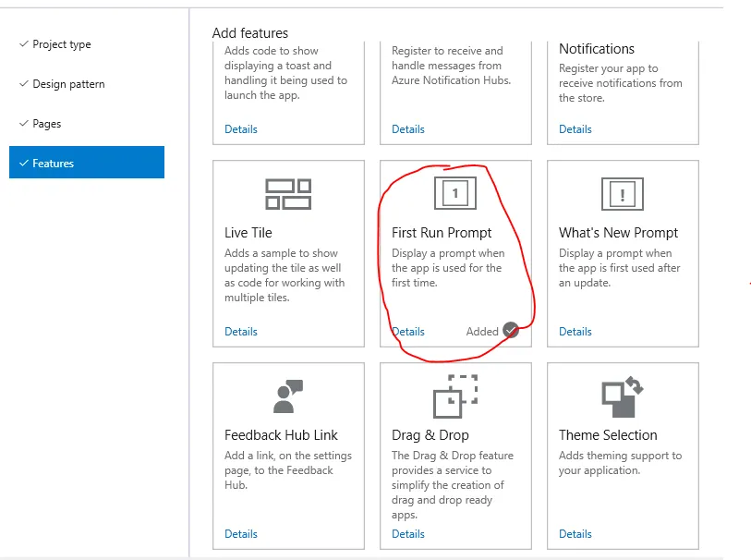View Details for Theme Selection

[x=575, y=533]
